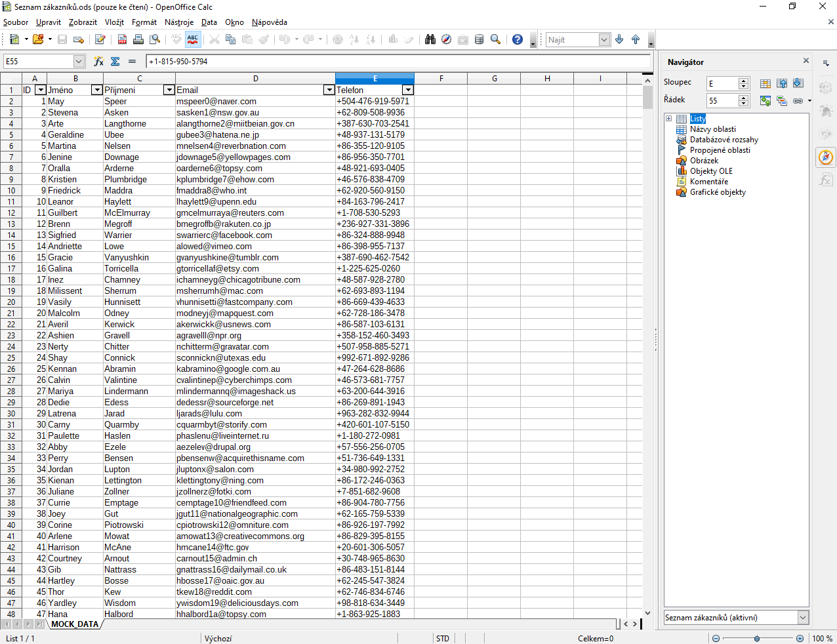Open the Email column filter dropdown
837x644 pixels.
pyautogui.click(x=329, y=90)
